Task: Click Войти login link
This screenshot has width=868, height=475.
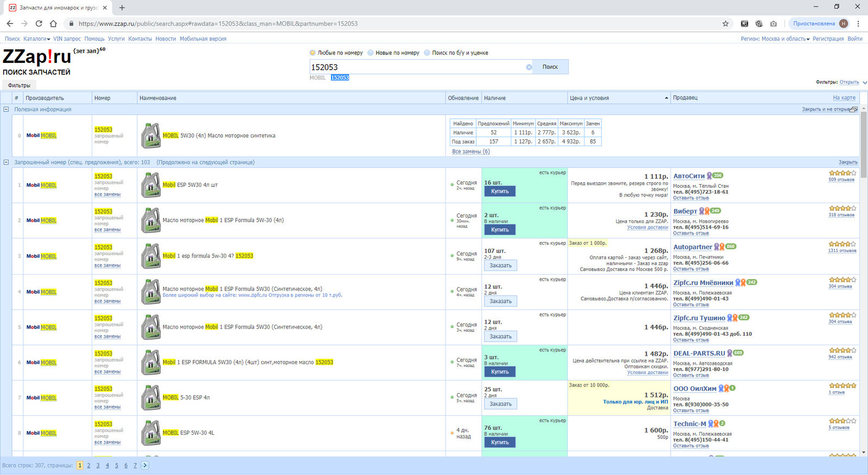Action: (855, 39)
